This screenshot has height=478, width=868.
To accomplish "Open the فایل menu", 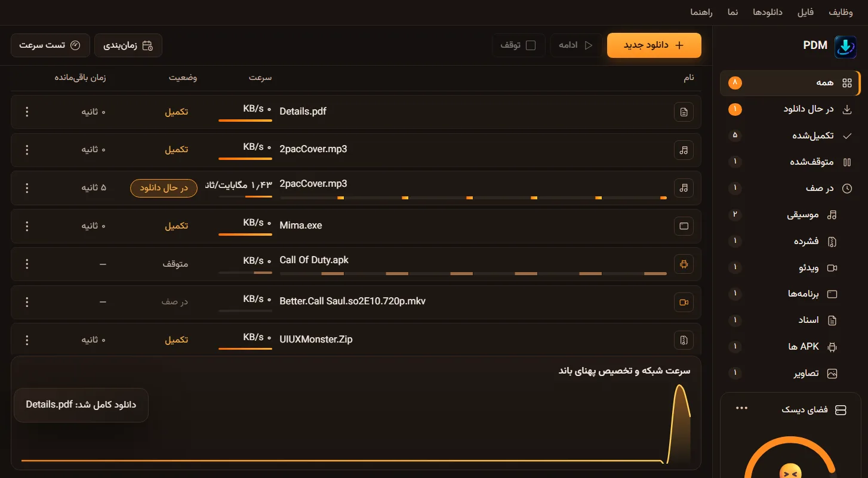I will (x=805, y=13).
